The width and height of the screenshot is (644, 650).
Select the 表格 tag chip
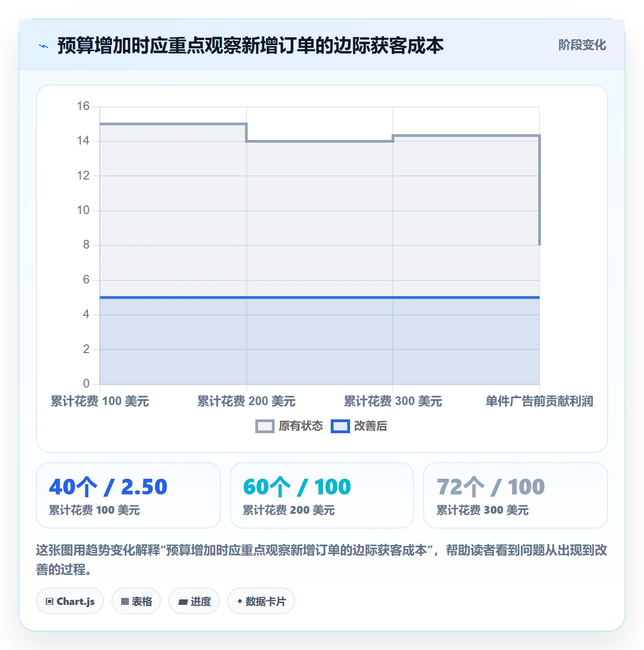[136, 601]
